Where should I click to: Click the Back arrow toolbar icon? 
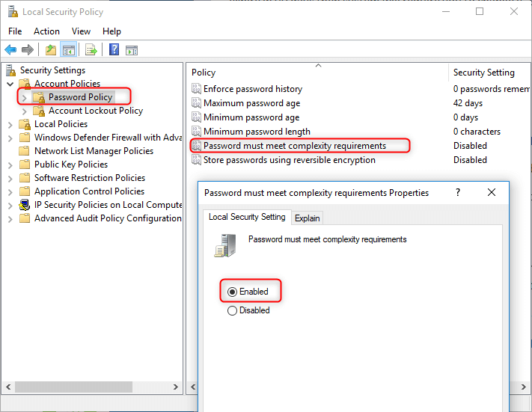click(x=10, y=50)
